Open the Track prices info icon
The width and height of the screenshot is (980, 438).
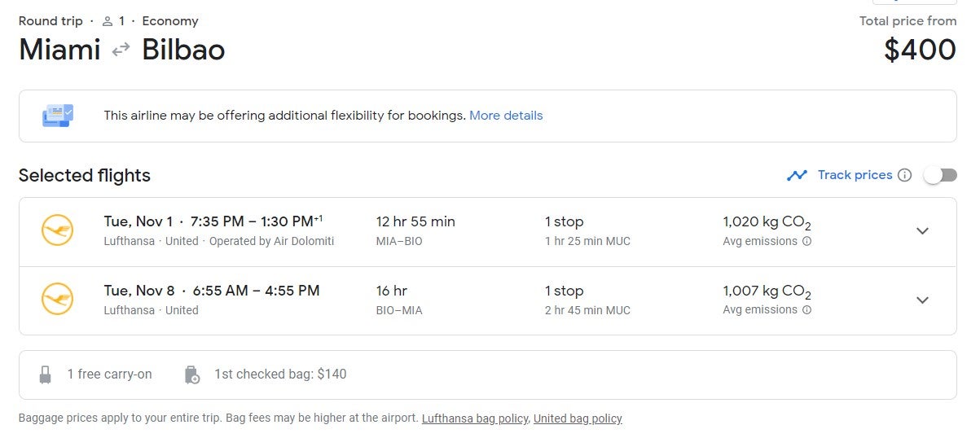[x=904, y=175]
